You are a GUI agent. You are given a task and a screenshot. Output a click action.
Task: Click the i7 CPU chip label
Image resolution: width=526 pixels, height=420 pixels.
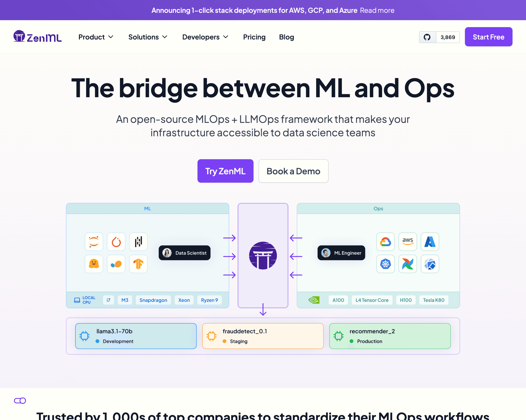(x=108, y=300)
